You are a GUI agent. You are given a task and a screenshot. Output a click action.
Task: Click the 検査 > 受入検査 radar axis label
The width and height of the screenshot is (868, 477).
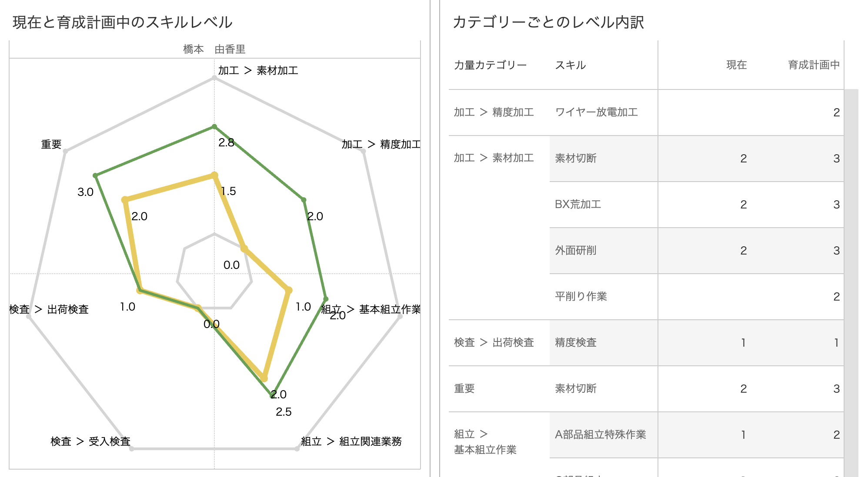coord(90,442)
